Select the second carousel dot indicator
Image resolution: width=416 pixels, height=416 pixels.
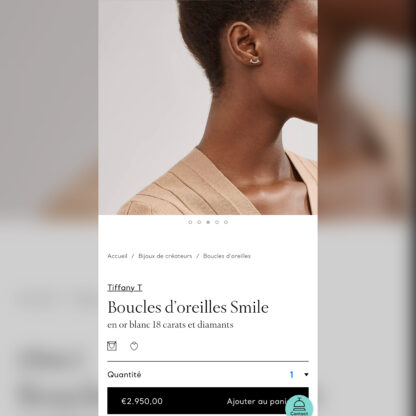pos(199,222)
